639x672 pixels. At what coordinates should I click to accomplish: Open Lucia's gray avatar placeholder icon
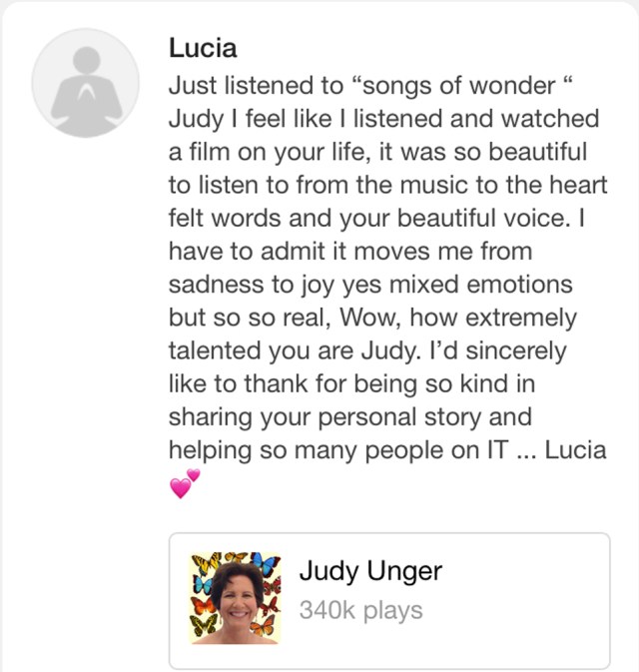pyautogui.click(x=85, y=81)
